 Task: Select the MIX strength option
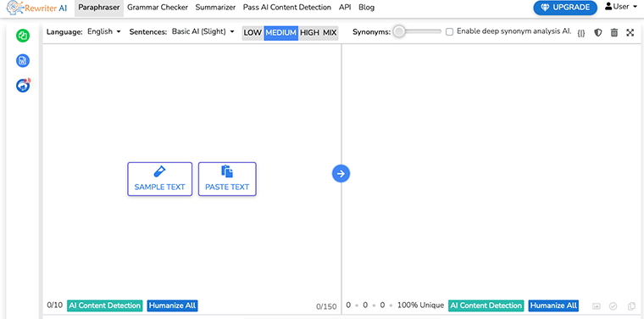point(330,32)
